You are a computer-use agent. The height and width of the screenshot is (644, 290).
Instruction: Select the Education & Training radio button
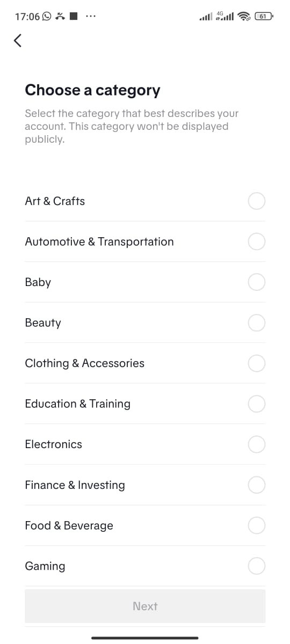[x=257, y=404]
